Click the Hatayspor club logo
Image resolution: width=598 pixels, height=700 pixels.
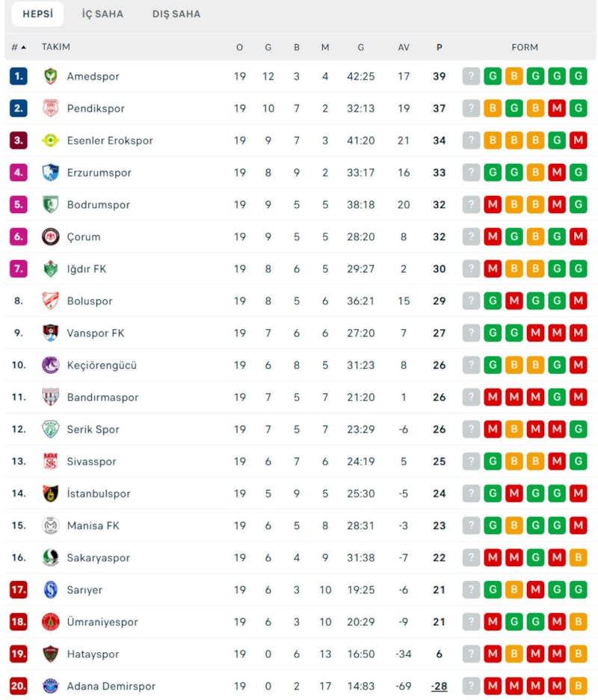(x=50, y=654)
